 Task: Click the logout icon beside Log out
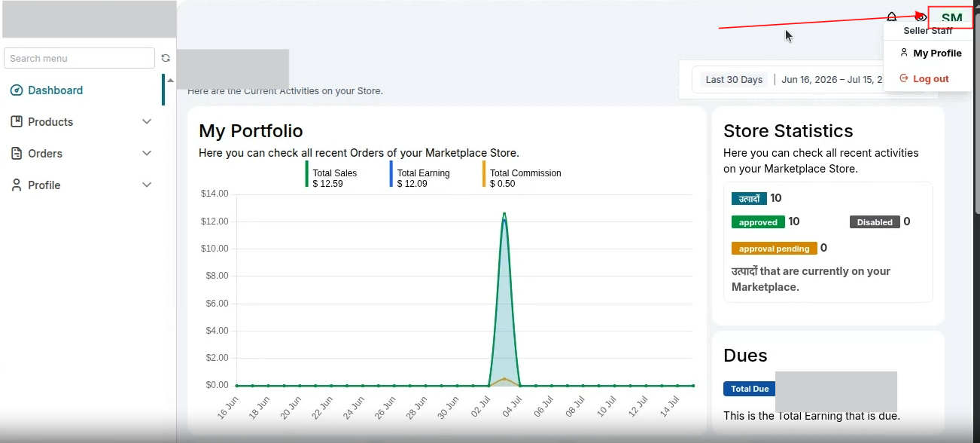coord(904,78)
